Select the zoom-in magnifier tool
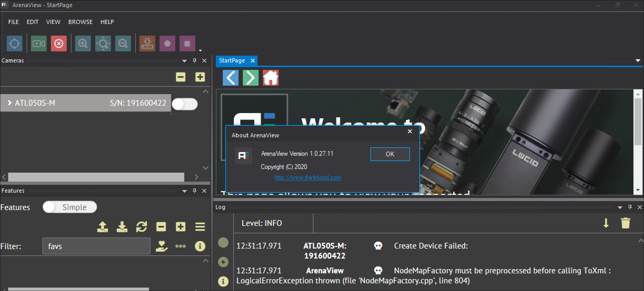 pos(83,43)
